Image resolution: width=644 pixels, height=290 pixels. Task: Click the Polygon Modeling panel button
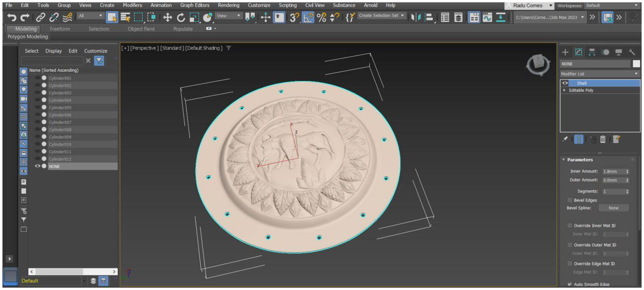(28, 37)
